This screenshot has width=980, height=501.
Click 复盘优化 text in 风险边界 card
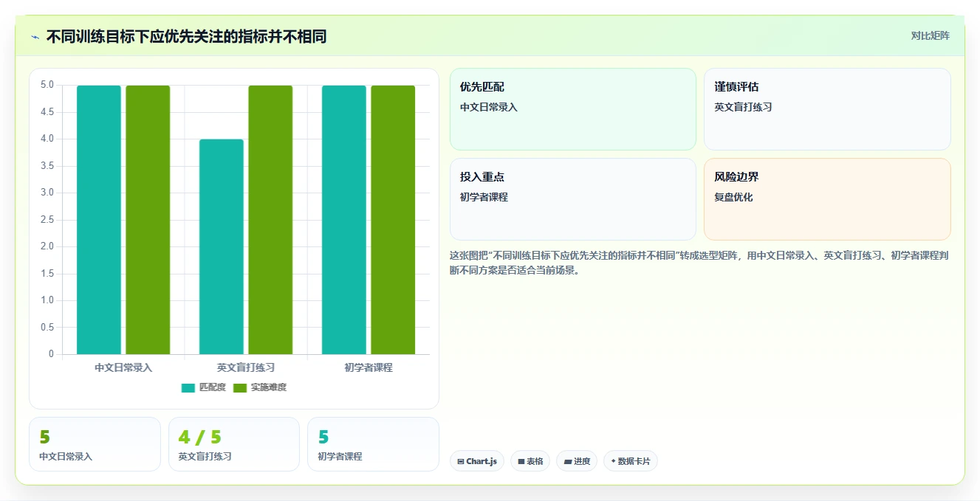[733, 197]
